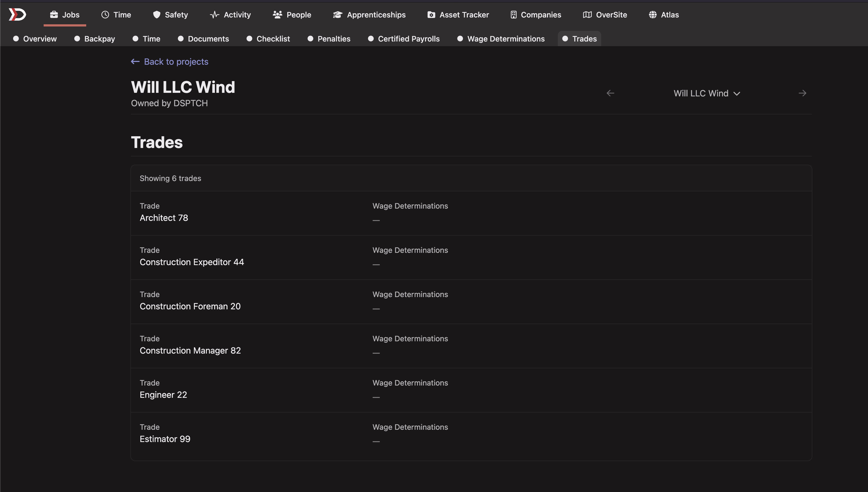Switch to the Wage Determinations tab
This screenshot has height=492, width=868.
click(x=501, y=38)
